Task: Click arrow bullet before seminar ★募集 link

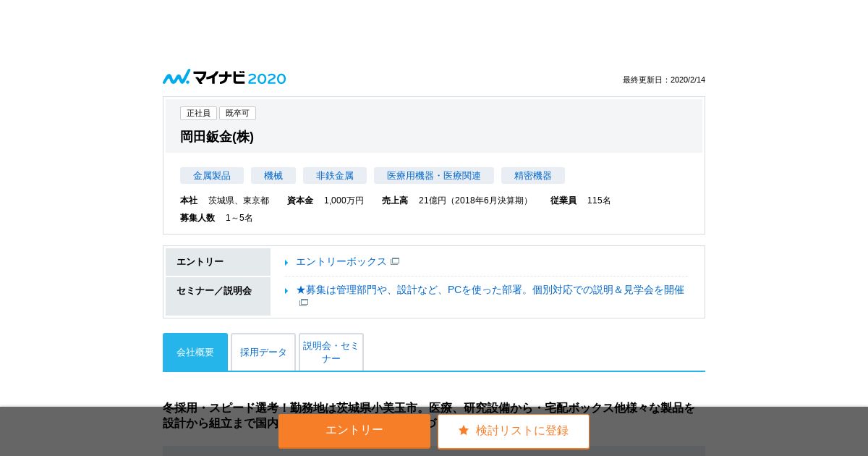Action: (286, 290)
